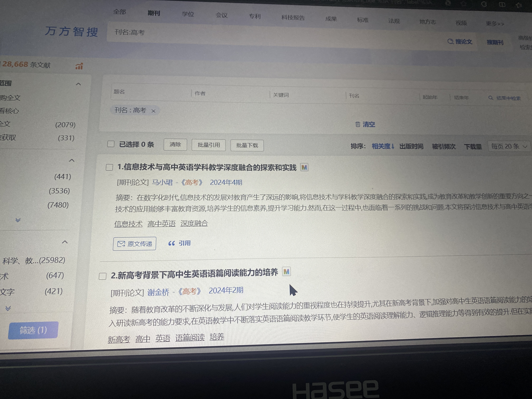Screen dimensions: 532x399
Task: Click the 原文传递 envelope button
Action: pos(134,244)
